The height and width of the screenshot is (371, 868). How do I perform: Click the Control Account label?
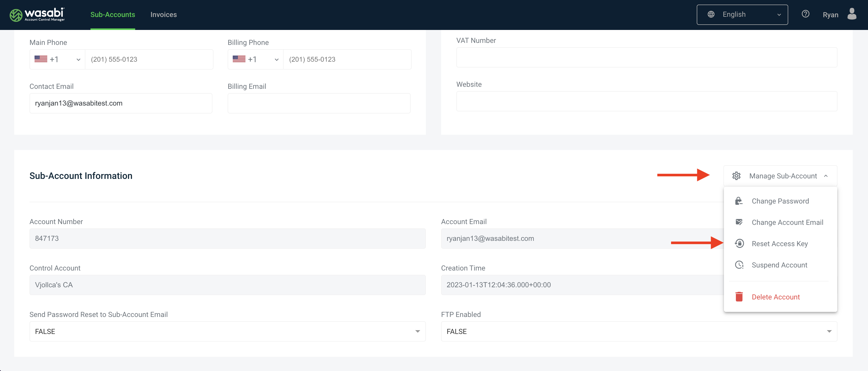pos(55,268)
